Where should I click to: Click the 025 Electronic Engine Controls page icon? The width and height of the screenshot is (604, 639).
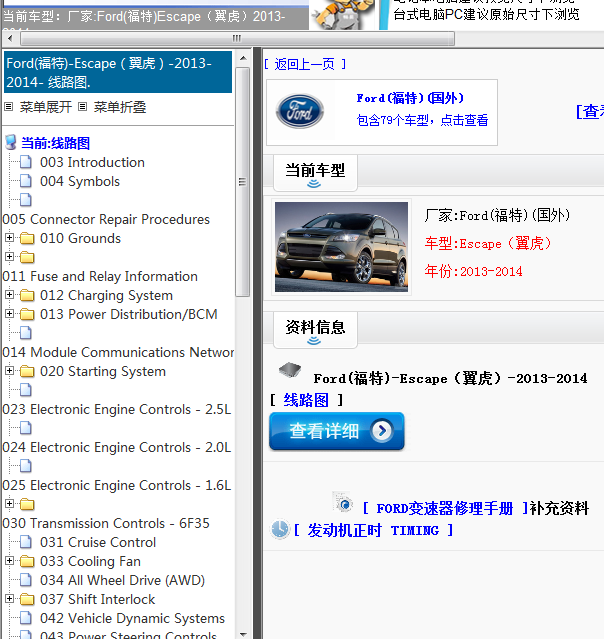26,466
